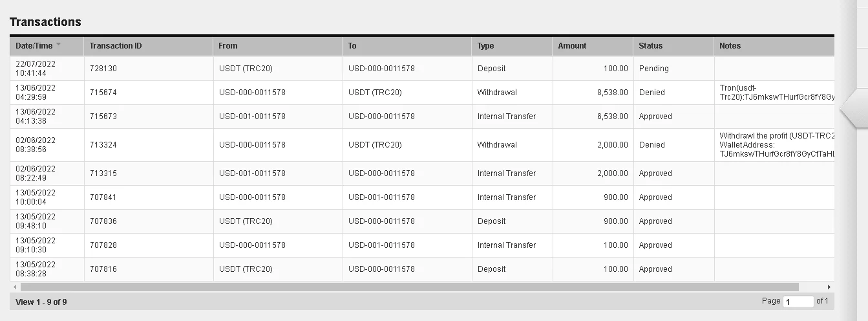This screenshot has width=868, height=321.
Task: Click the horizontal scrollbar right arrow
Action: click(x=829, y=287)
